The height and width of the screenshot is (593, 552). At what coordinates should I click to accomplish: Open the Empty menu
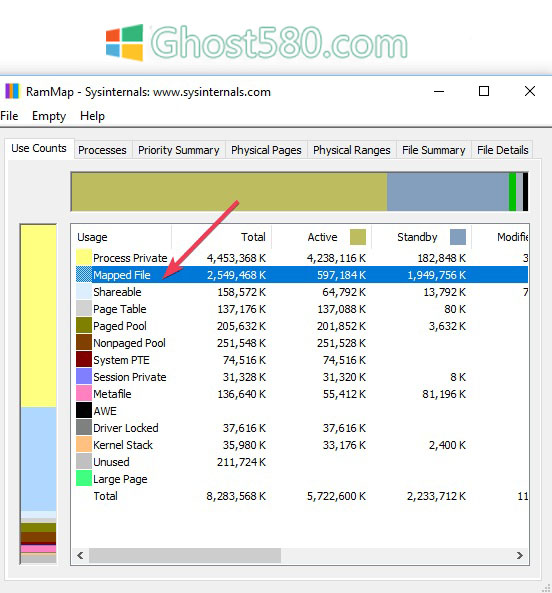click(49, 116)
